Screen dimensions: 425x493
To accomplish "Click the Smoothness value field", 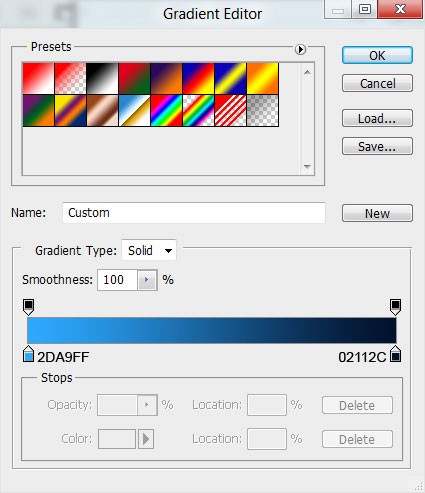I will (x=117, y=280).
